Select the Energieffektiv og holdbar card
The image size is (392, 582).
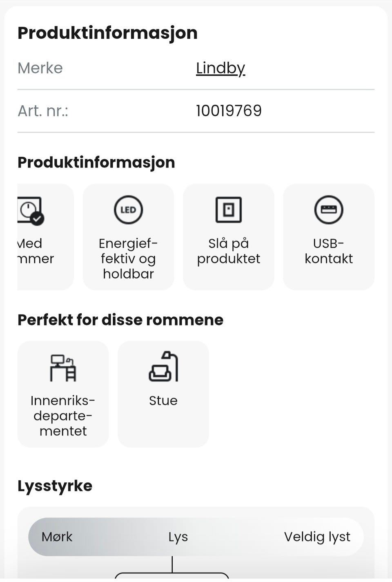(x=128, y=237)
